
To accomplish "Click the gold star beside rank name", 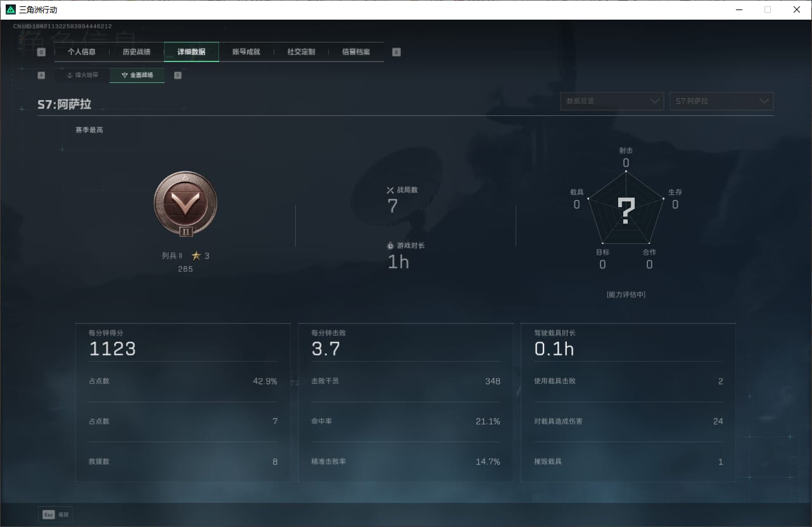I will coord(196,256).
